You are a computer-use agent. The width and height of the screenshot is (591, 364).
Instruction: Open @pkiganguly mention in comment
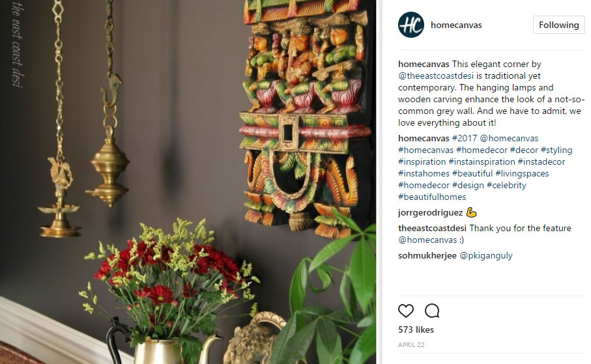pyautogui.click(x=486, y=255)
